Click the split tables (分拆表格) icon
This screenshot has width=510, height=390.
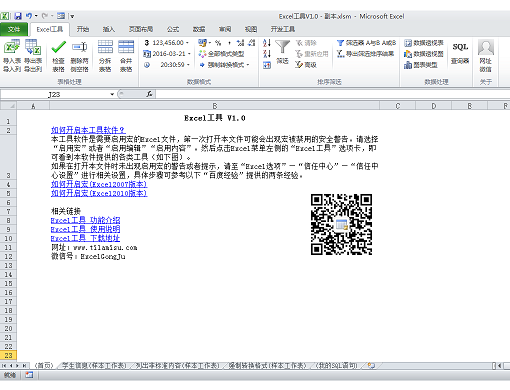[105, 47]
